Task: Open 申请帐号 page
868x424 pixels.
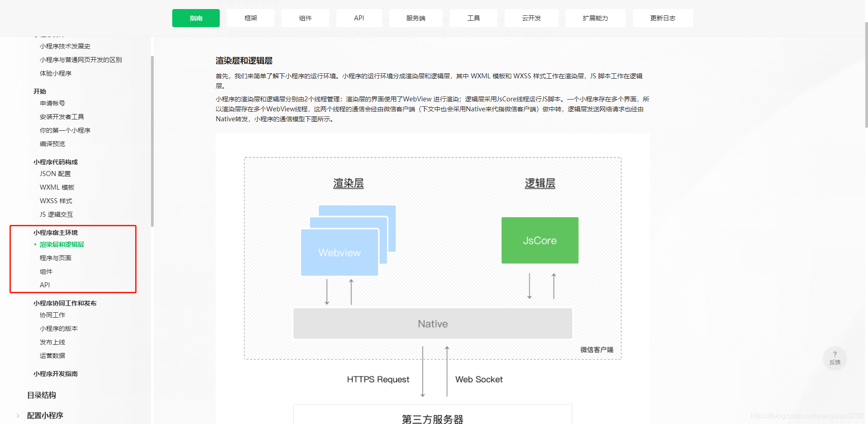Action: click(x=52, y=103)
